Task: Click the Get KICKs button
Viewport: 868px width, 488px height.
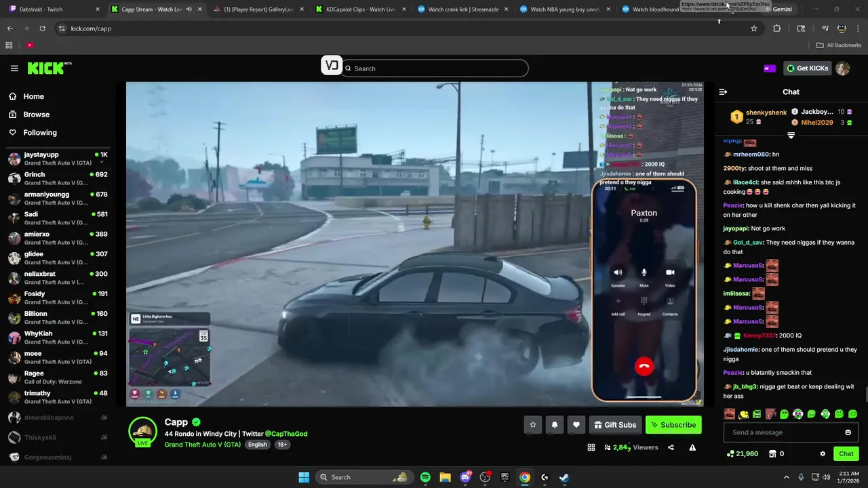Action: tap(806, 68)
